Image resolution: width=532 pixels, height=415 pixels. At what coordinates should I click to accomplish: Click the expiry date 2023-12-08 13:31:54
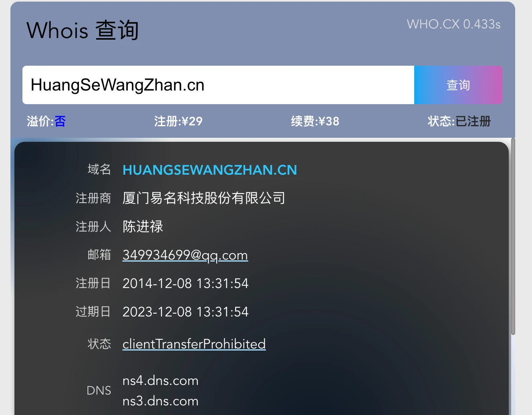point(185,312)
